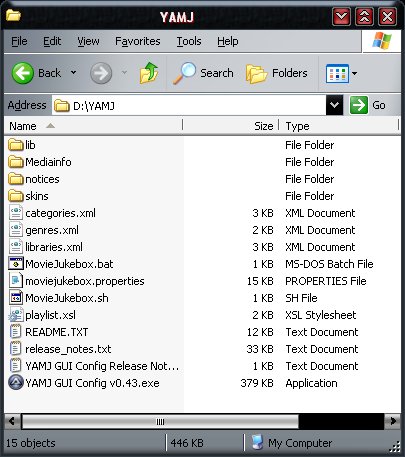The image size is (405, 457).
Task: Select the notices folder icon
Action: (x=16, y=179)
